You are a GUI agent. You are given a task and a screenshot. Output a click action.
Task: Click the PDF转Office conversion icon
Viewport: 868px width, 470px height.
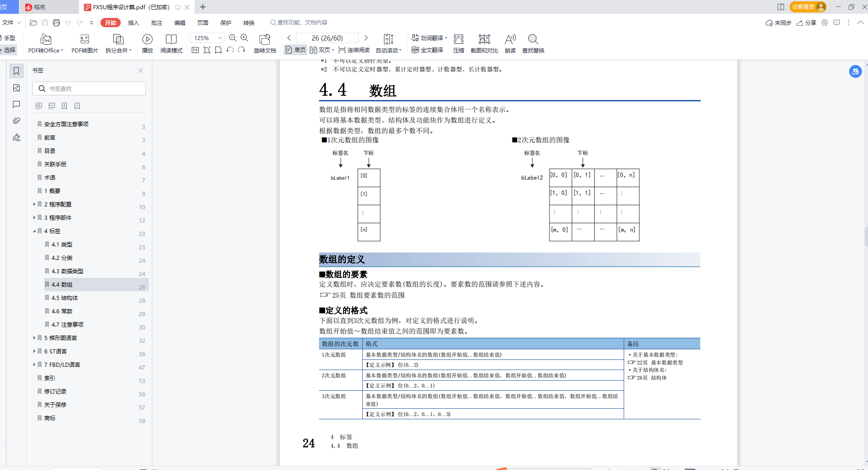coord(45,40)
